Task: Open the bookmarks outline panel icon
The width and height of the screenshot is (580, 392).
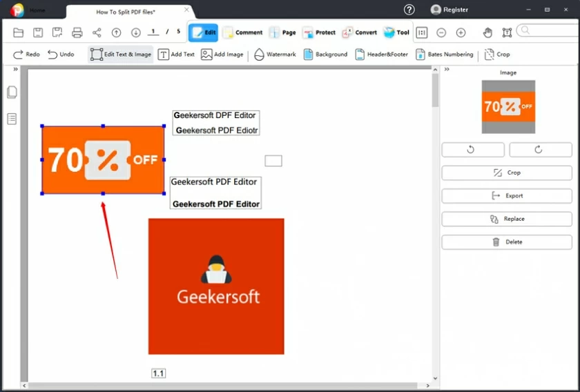Action: [x=12, y=119]
